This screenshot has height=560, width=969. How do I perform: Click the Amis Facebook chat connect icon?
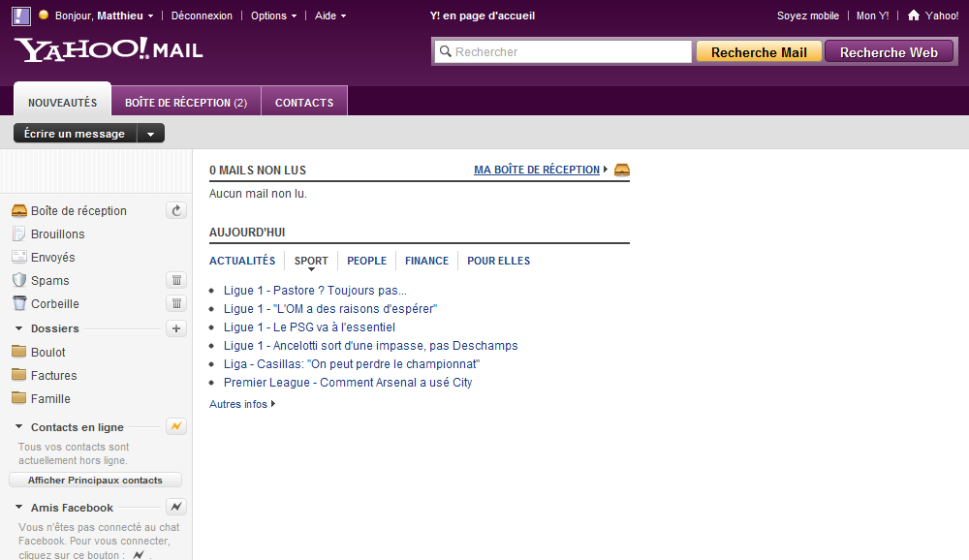(x=176, y=507)
